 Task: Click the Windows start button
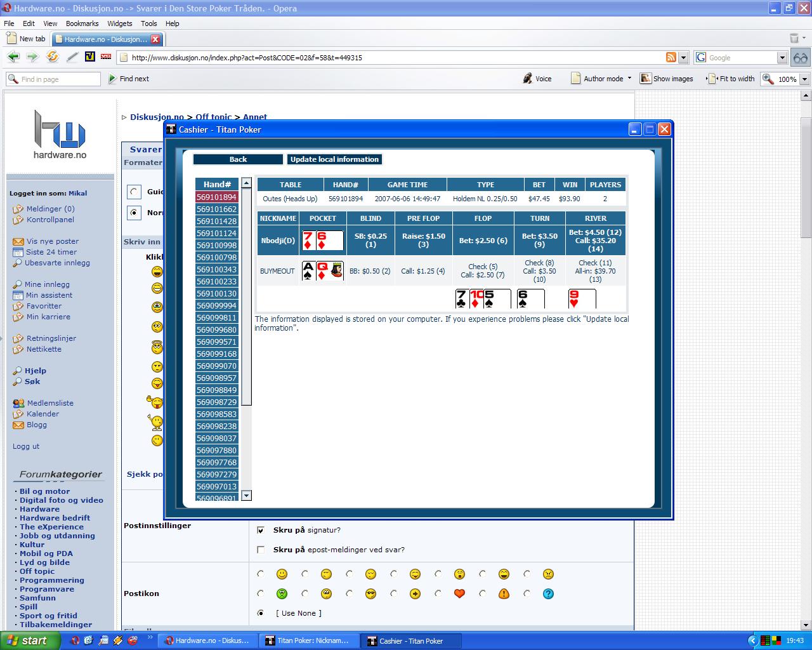pos(30,640)
